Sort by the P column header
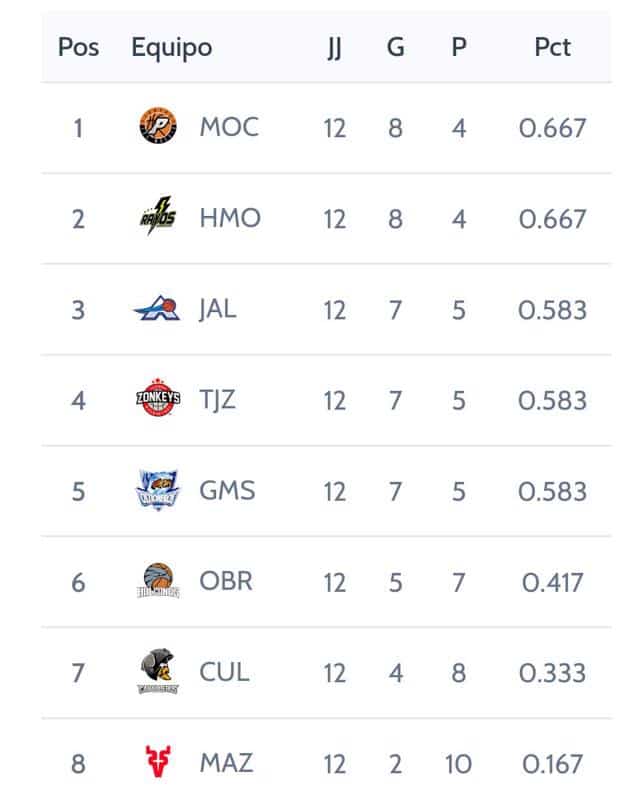 459,48
